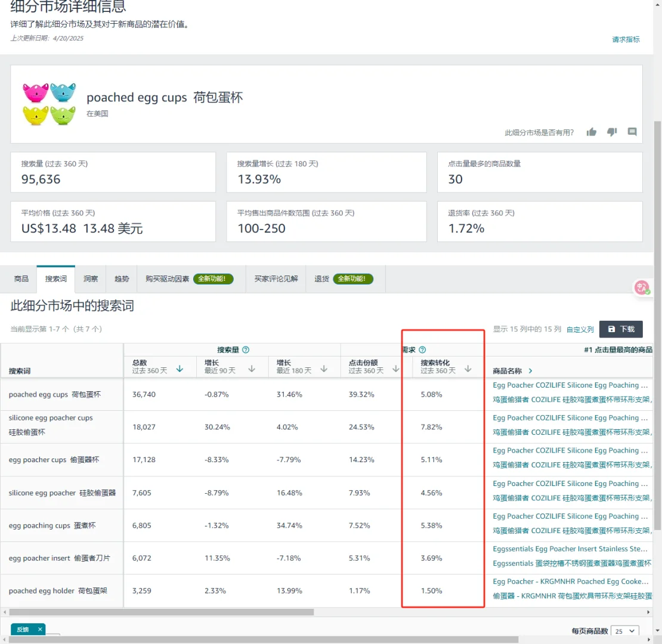Click the 请求指标 link
Image resolution: width=662 pixels, height=644 pixels.
pyautogui.click(x=626, y=39)
